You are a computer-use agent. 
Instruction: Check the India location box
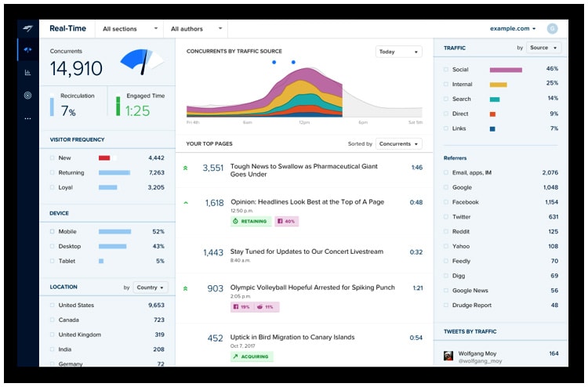(x=52, y=349)
